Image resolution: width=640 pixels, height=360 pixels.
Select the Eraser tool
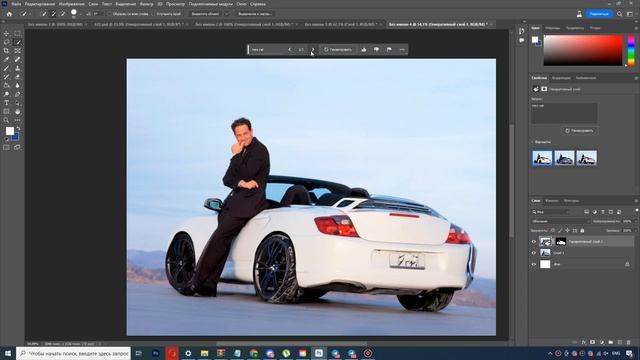18,77
